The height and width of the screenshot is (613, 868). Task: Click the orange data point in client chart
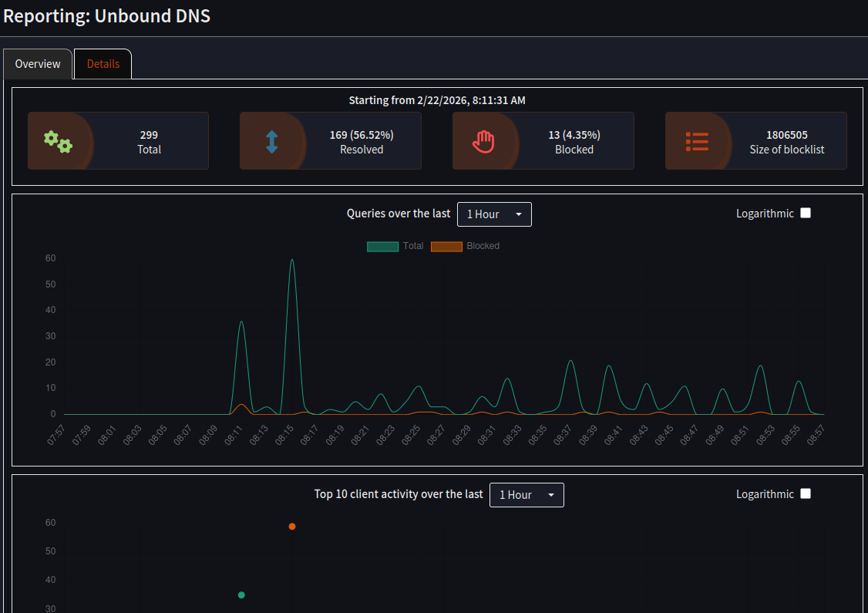(291, 527)
